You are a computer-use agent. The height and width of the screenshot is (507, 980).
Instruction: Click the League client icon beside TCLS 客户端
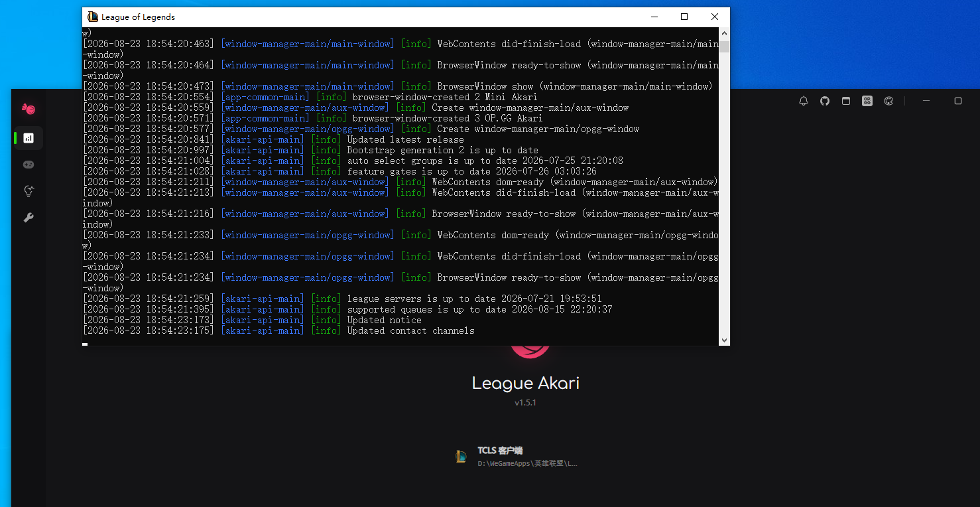tap(461, 457)
